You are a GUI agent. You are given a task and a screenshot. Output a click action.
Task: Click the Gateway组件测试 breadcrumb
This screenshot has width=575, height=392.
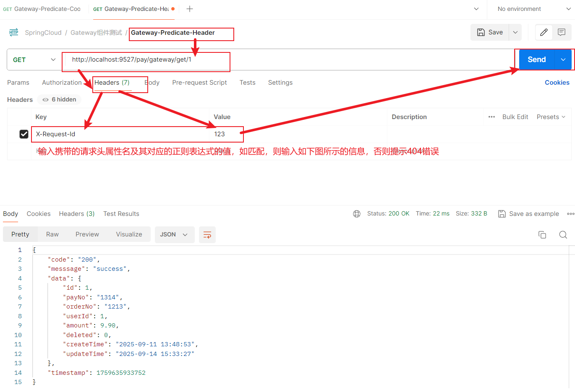point(96,33)
